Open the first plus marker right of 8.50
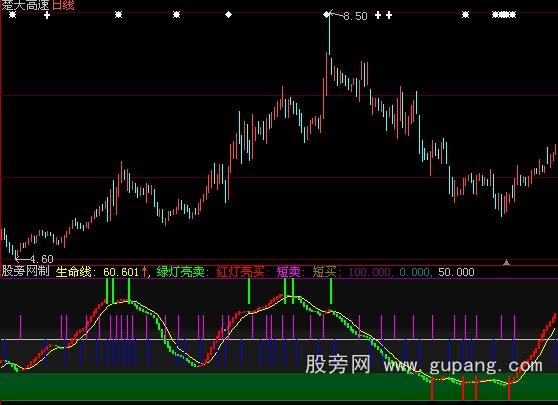 tap(378, 15)
